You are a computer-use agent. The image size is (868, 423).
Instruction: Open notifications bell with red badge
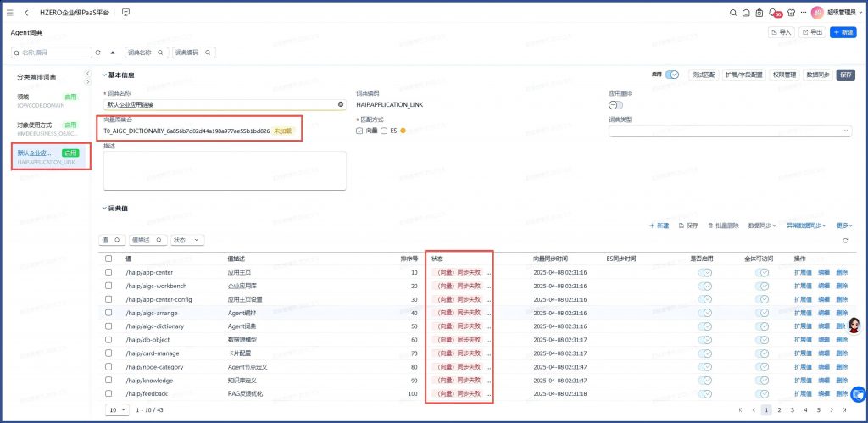(x=773, y=13)
